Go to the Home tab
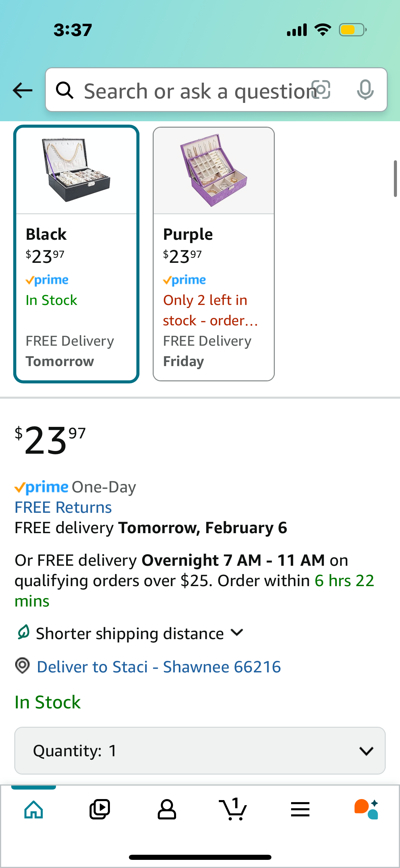This screenshot has height=868, width=400. click(34, 809)
